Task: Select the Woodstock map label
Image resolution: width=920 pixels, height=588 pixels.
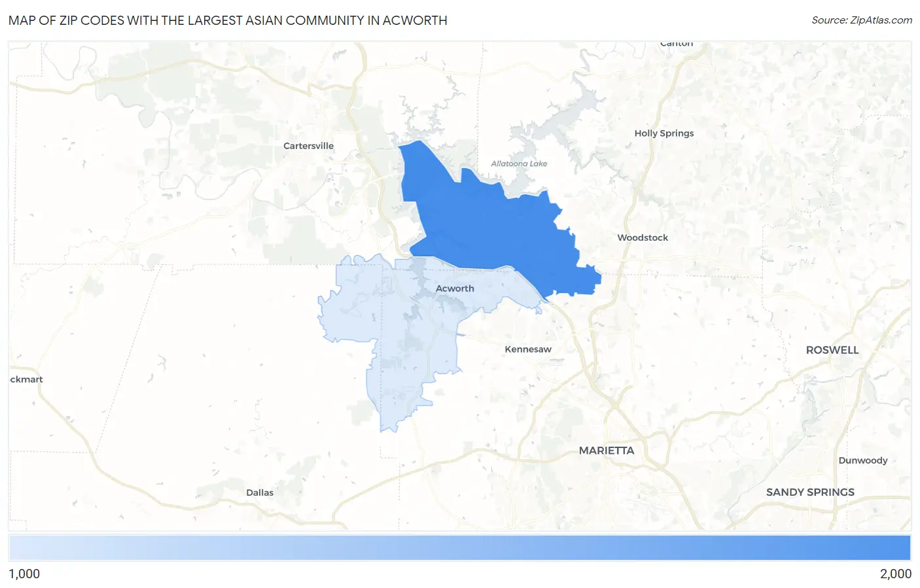Action: click(x=643, y=237)
